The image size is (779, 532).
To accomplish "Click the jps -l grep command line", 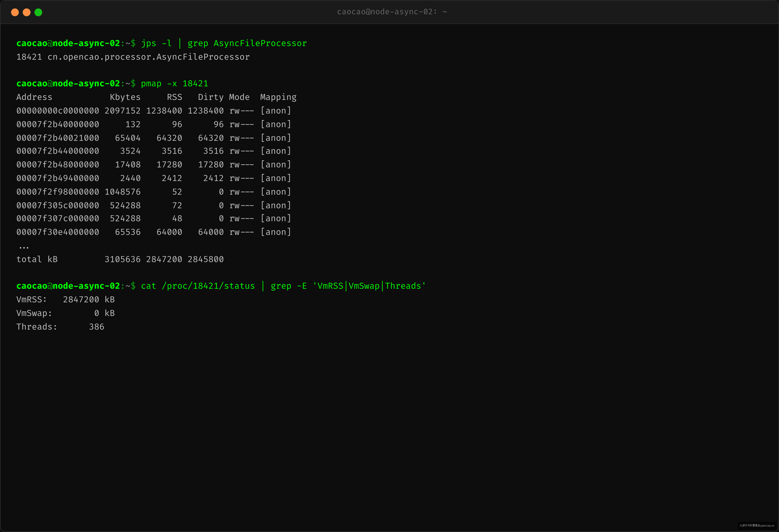I will (x=224, y=43).
